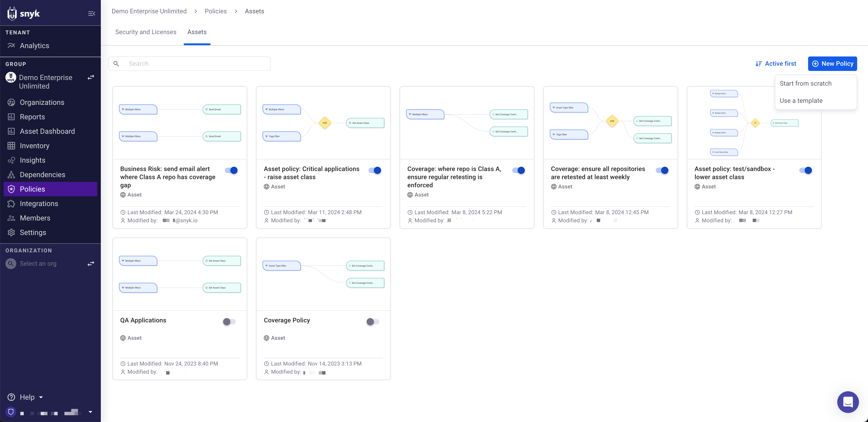The image size is (868, 422).
Task: Click the New Policy button
Action: (x=832, y=63)
